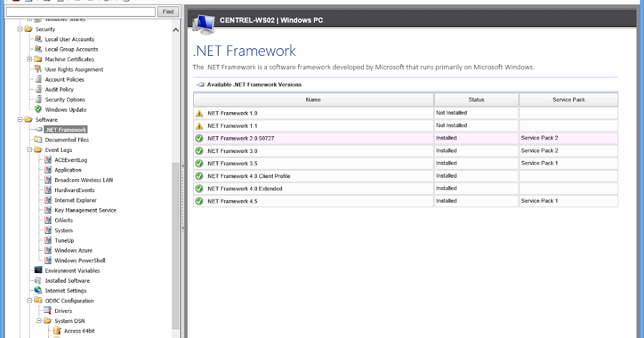Click the Find button

168,12
